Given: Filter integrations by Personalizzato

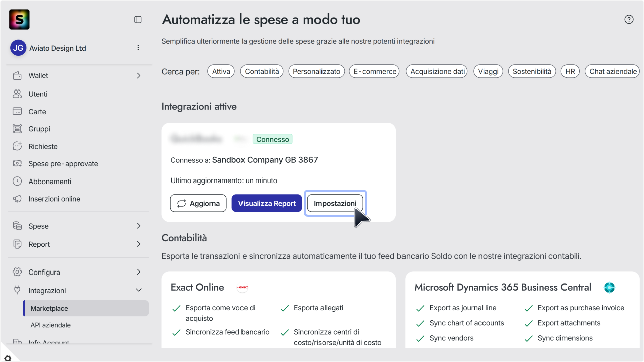Looking at the screenshot, I should (316, 71).
